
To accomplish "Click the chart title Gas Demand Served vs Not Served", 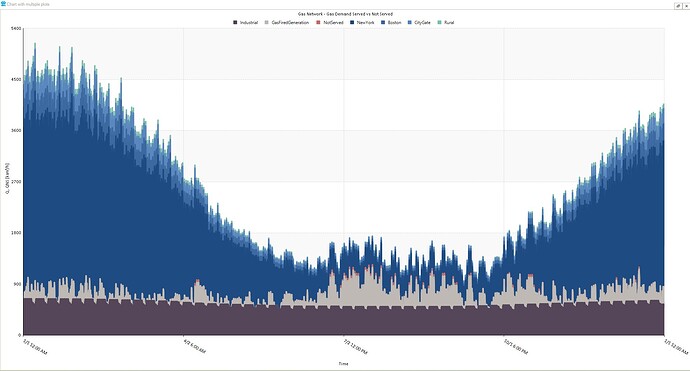I will [x=345, y=14].
